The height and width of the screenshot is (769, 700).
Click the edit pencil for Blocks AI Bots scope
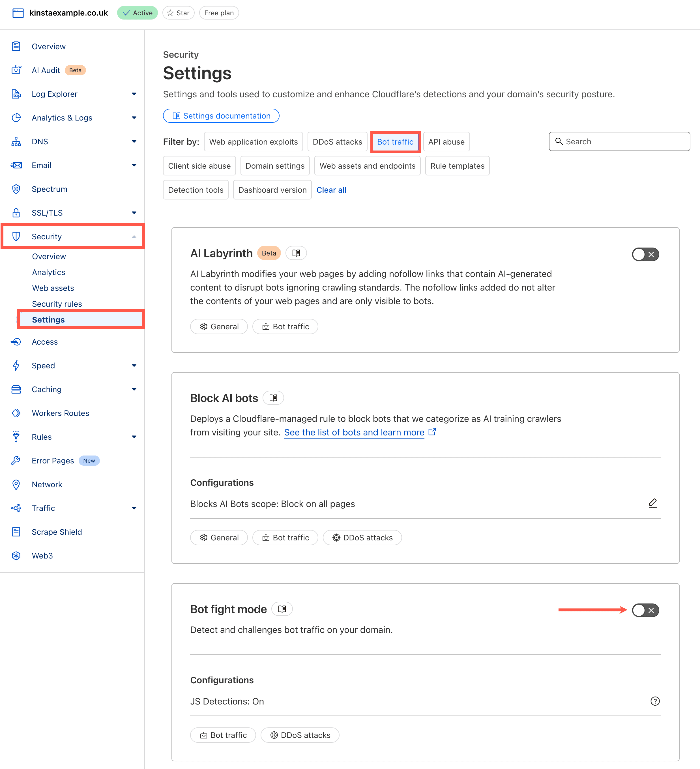[x=653, y=503]
